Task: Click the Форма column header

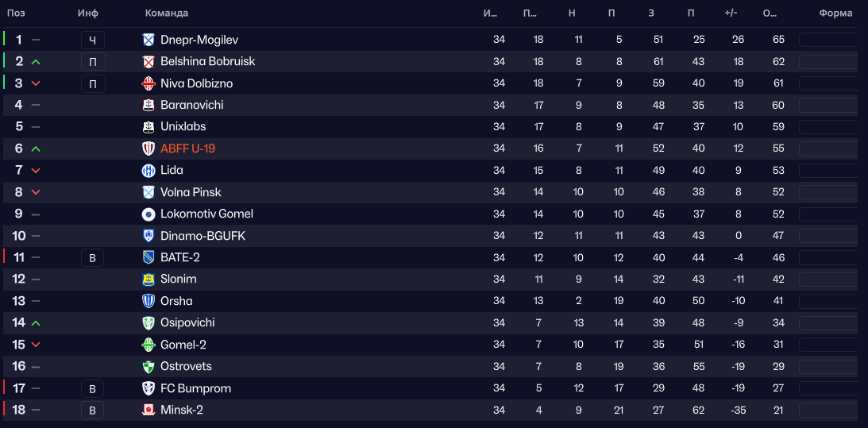Action: (835, 13)
